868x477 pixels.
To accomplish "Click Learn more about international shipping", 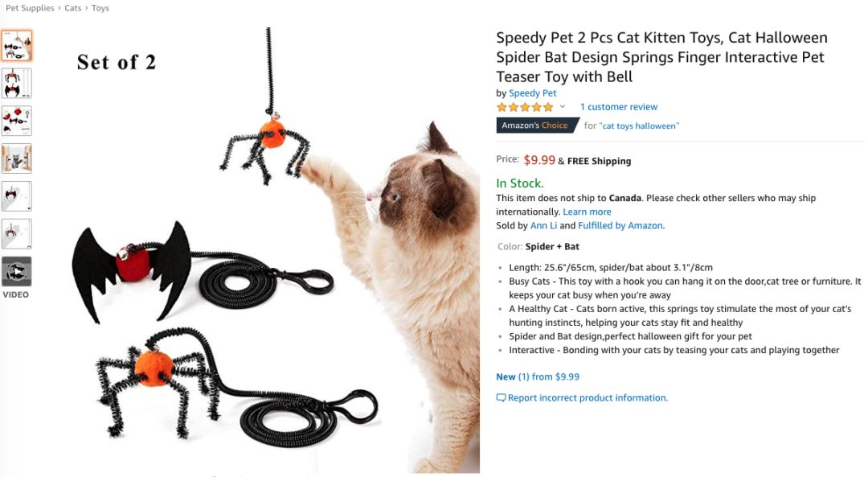I will (587, 212).
